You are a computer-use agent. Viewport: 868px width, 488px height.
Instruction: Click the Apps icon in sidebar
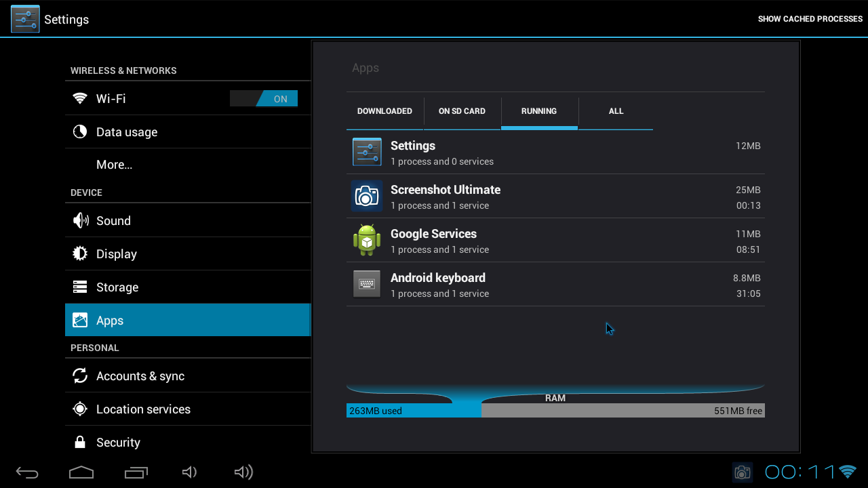point(80,320)
